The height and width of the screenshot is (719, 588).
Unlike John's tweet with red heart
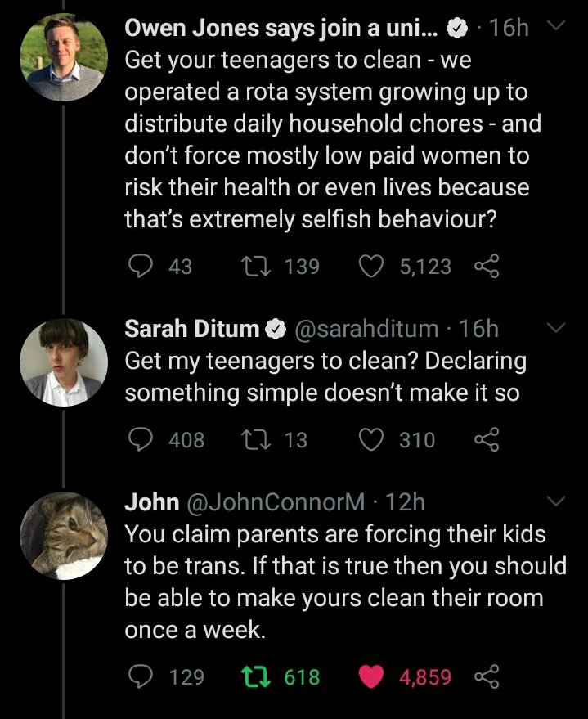coord(372,677)
